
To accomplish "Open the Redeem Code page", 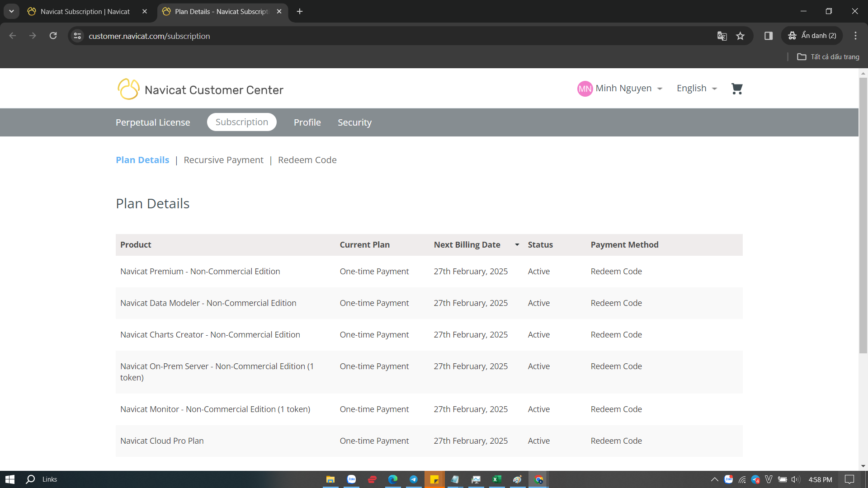I will coord(307,160).
